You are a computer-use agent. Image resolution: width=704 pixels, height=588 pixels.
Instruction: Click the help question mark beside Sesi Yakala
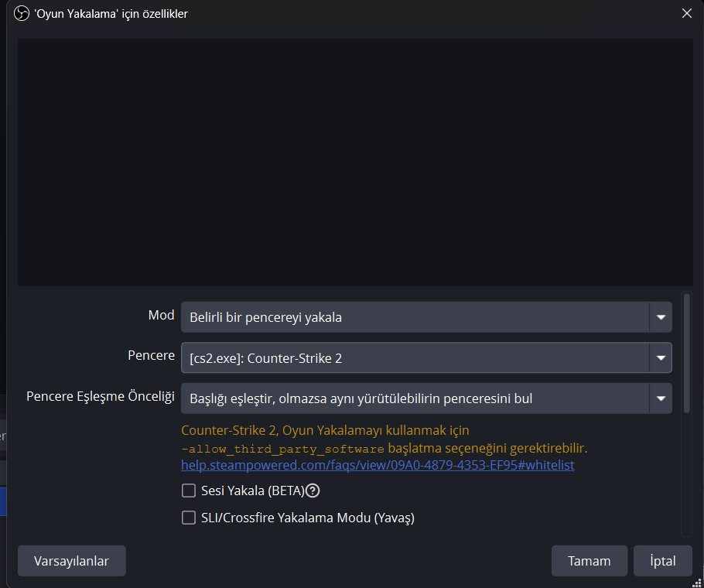pyautogui.click(x=313, y=490)
